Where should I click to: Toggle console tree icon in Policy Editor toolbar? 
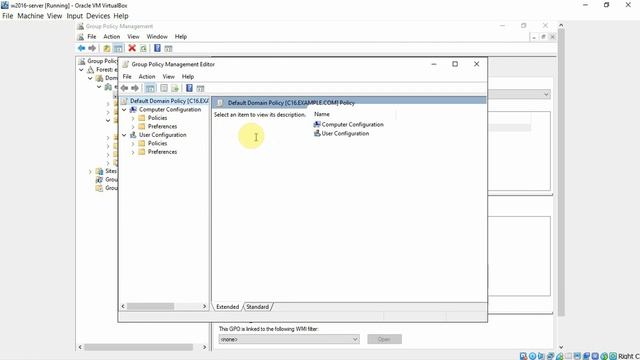pos(150,88)
